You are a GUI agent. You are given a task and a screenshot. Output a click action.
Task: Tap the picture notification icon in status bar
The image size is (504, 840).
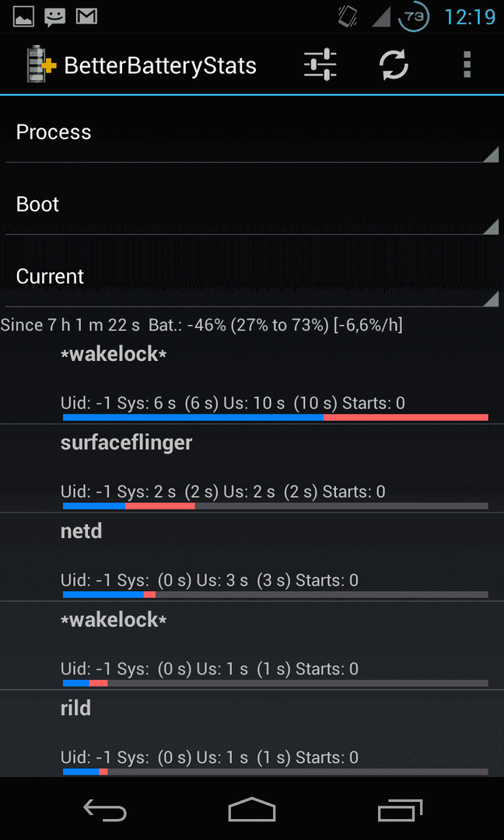23,18
